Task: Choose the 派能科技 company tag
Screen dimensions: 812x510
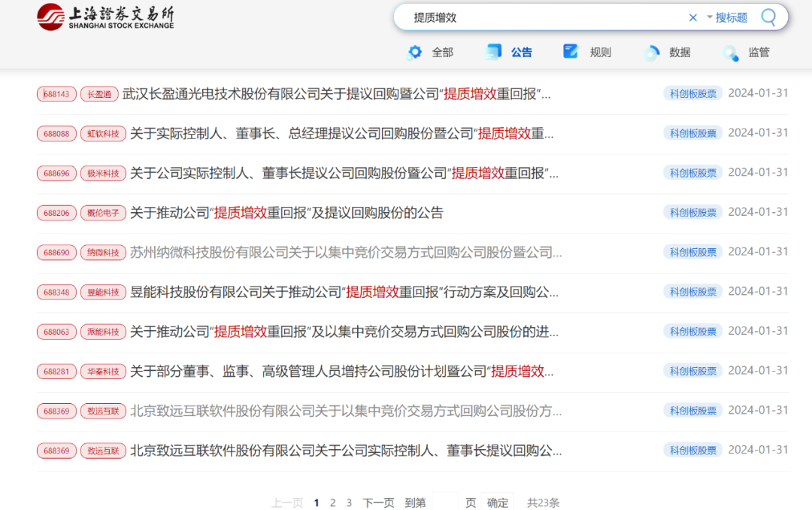Action: (103, 332)
